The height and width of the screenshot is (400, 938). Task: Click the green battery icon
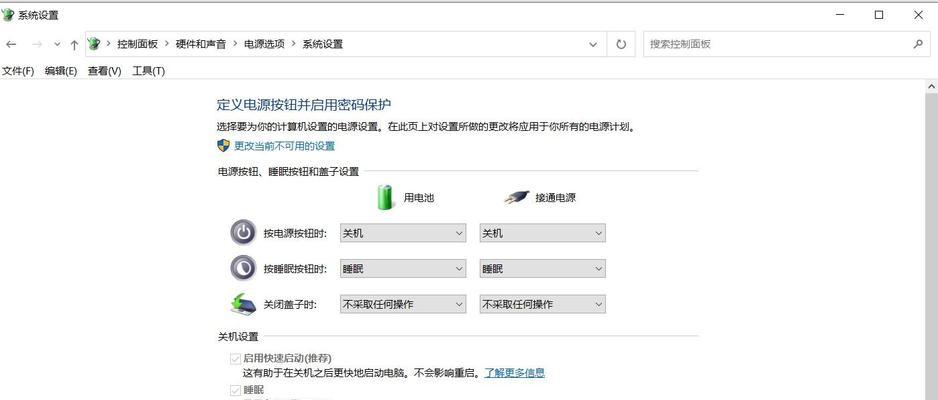386,197
